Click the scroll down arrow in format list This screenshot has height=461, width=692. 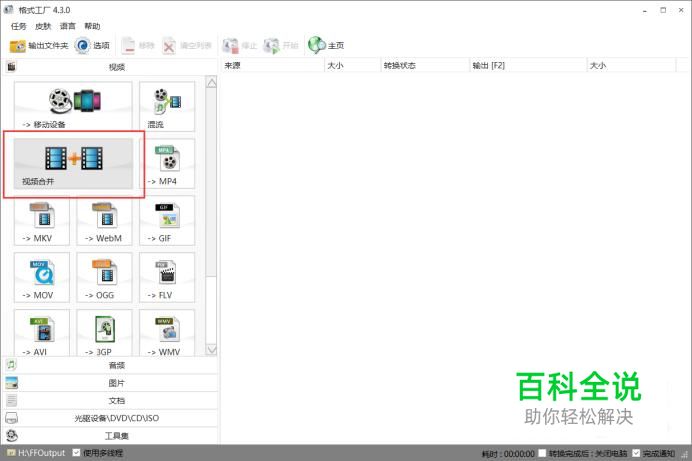coord(211,350)
